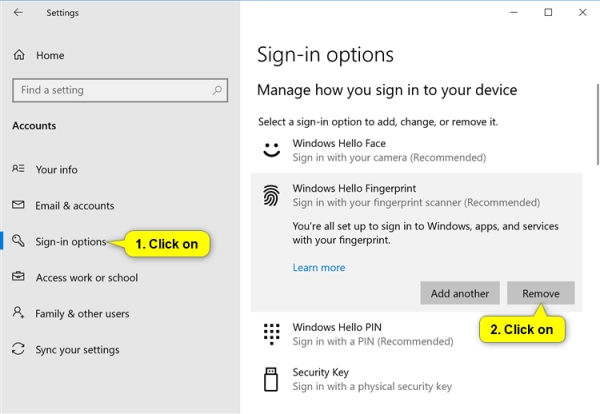Click the Windows Hello PIN keypad icon
The width and height of the screenshot is (600, 414).
(272, 334)
